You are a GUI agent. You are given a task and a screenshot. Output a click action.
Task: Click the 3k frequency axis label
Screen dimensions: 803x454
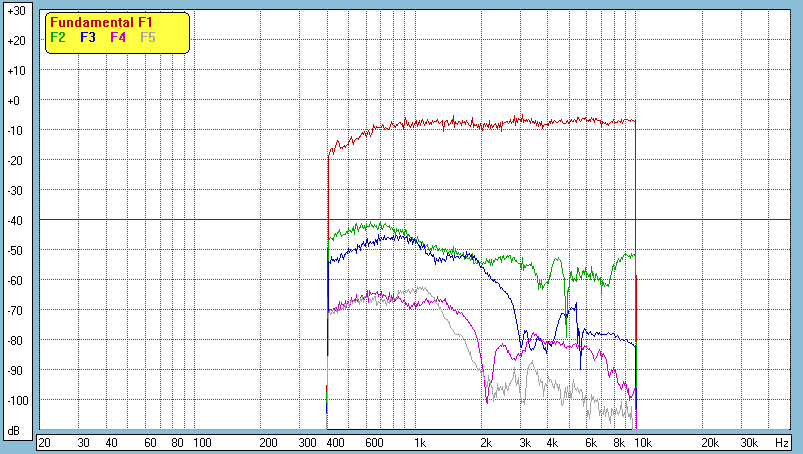click(x=524, y=442)
